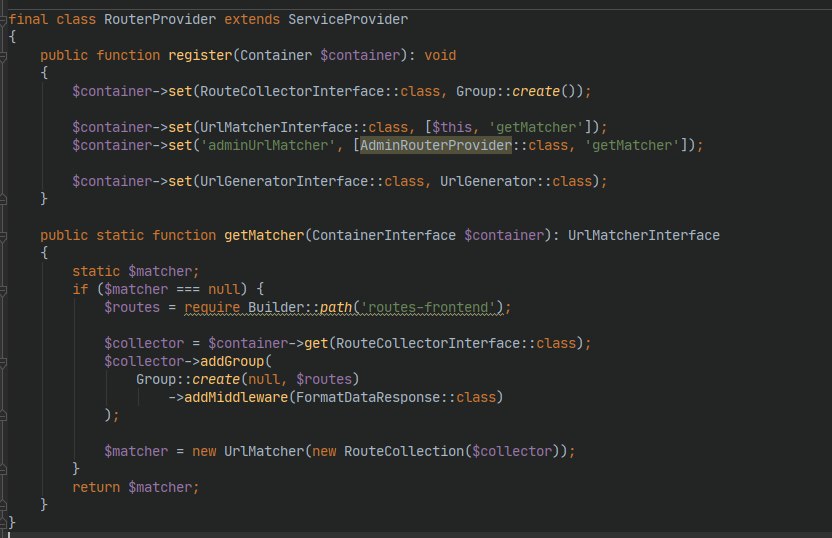The height and width of the screenshot is (538, 832).
Task: Click ServiceProvider parent class name
Action: pos(348,20)
